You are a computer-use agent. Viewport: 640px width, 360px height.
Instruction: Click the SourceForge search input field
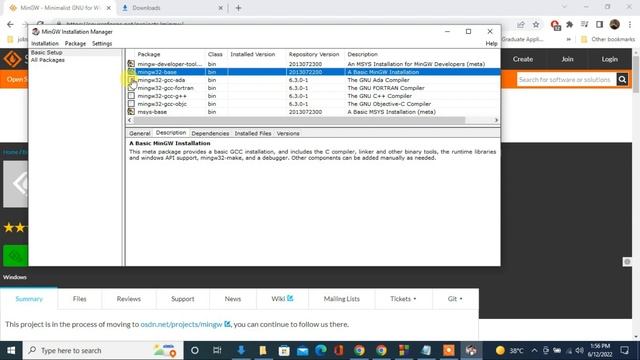pyautogui.click(x=566, y=80)
